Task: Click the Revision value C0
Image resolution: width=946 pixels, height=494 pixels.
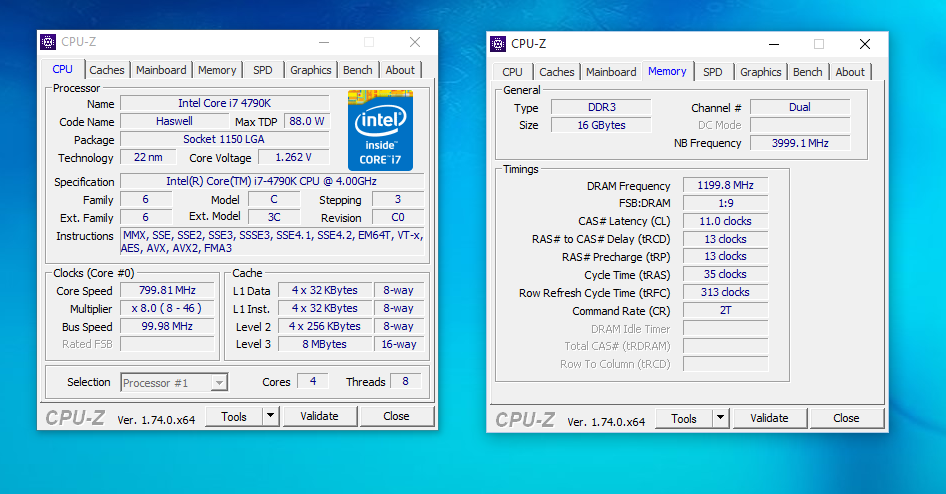Action: 398,217
